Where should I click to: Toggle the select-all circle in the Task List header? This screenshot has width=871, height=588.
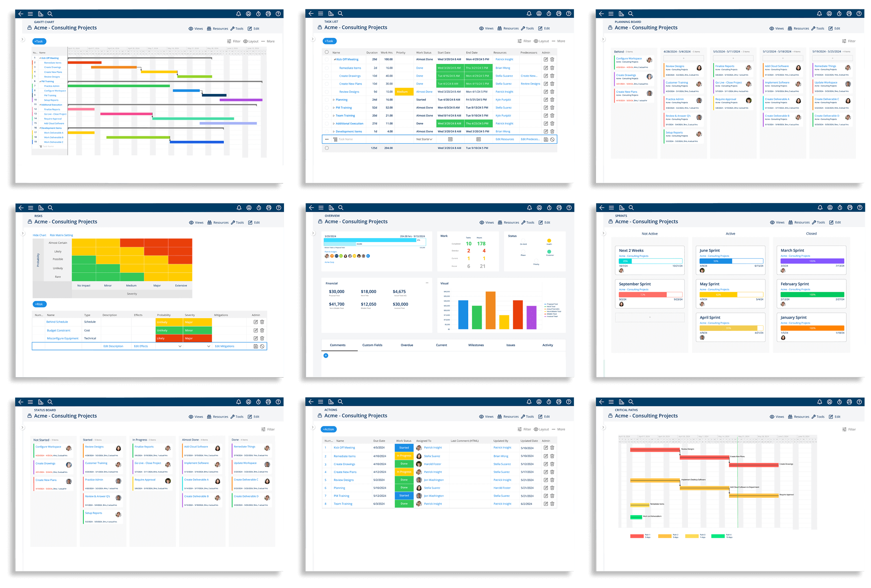(x=327, y=52)
